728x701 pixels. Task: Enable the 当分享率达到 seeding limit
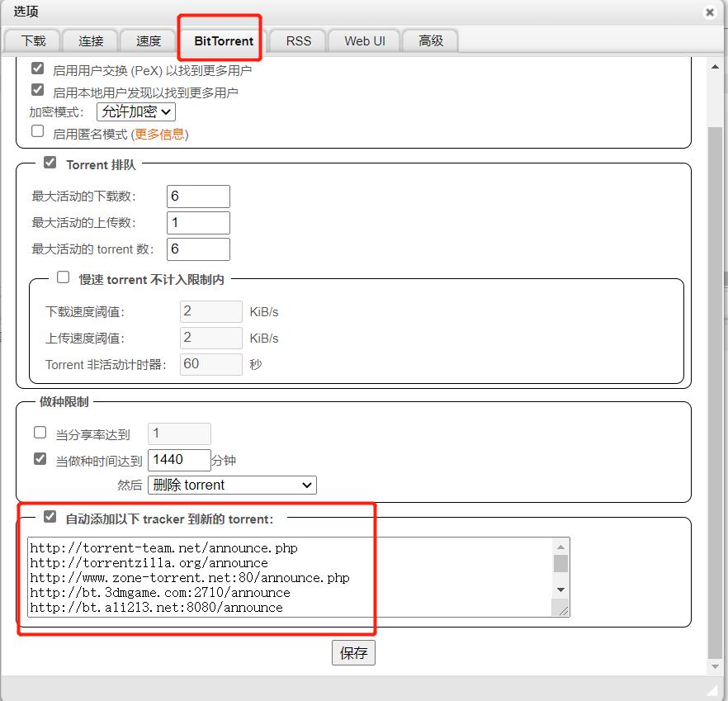pos(40,432)
